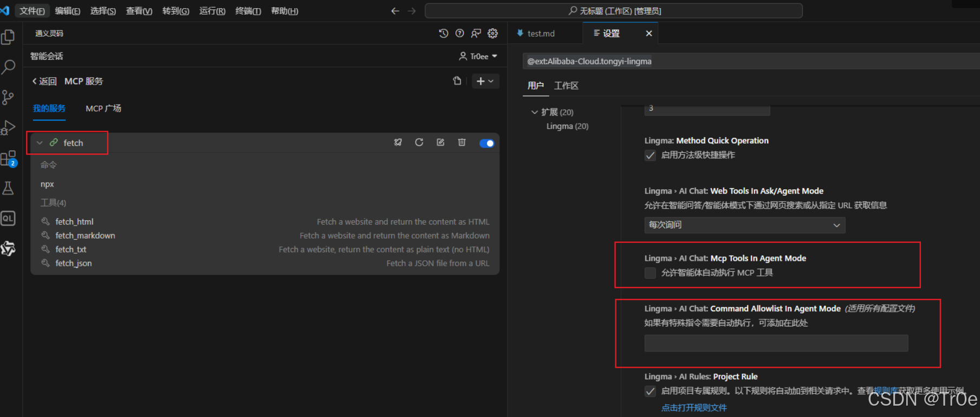
Task: Click the fetch_html tool icon
Action: (x=46, y=221)
